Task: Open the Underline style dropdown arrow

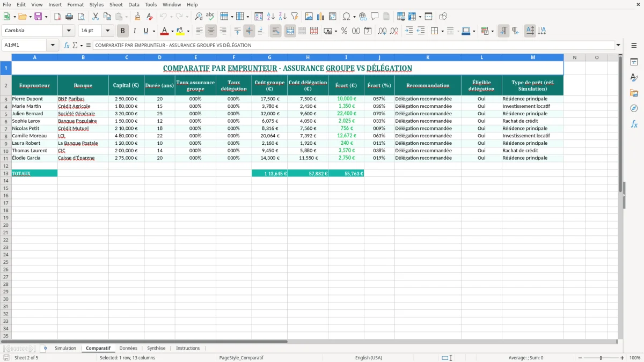Action: click(153, 31)
